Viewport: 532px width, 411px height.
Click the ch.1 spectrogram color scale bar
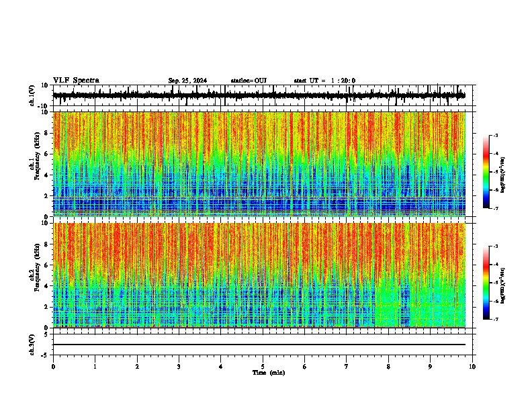(486, 172)
